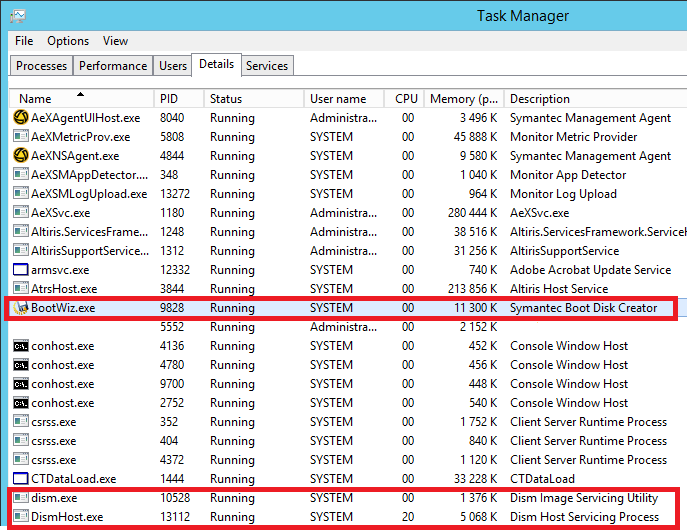Click the armsvc.exe process icon
The width and height of the screenshot is (687, 532).
[x=21, y=270]
